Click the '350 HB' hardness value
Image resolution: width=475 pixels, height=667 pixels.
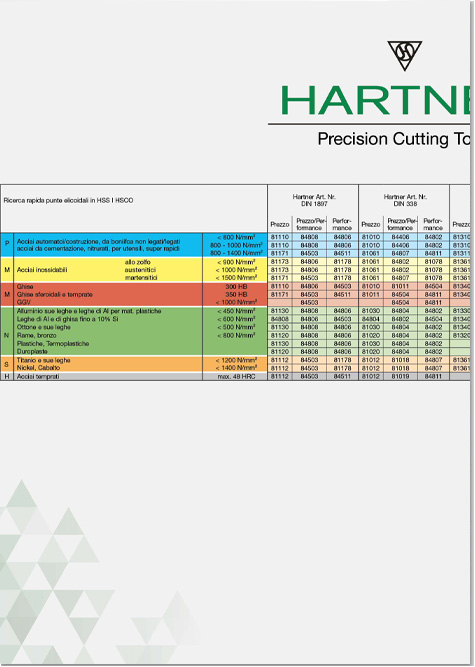(236, 294)
